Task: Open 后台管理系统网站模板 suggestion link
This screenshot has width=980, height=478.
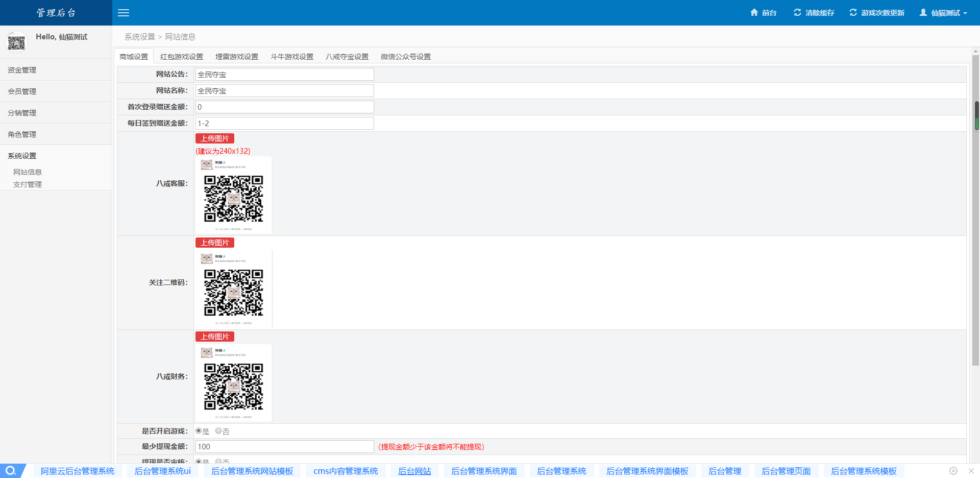Action: pyautogui.click(x=252, y=471)
